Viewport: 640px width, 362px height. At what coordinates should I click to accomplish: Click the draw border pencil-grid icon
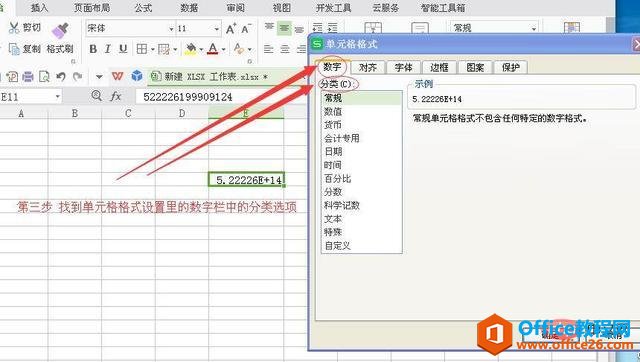[x=164, y=49]
